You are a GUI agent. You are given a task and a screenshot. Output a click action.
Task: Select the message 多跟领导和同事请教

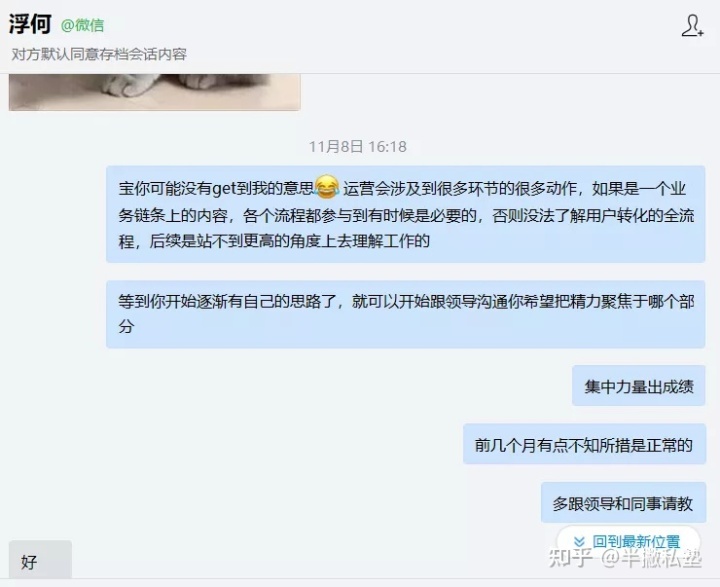pos(623,502)
